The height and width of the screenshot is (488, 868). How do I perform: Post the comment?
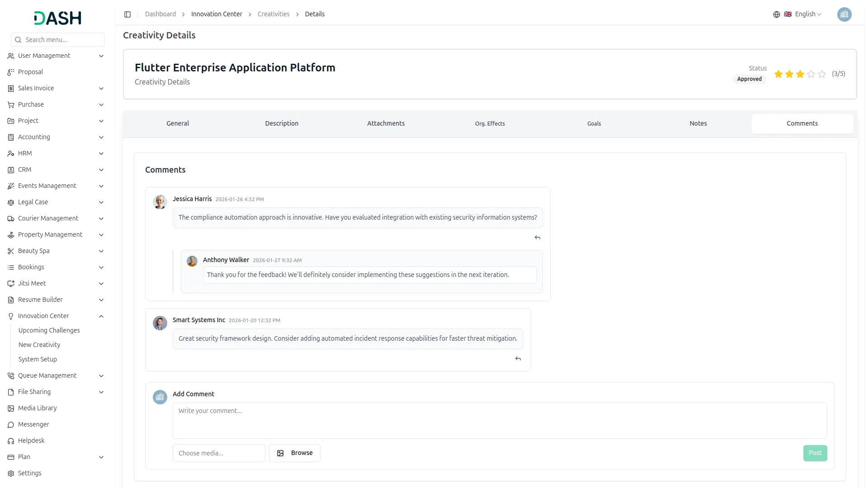point(815,453)
